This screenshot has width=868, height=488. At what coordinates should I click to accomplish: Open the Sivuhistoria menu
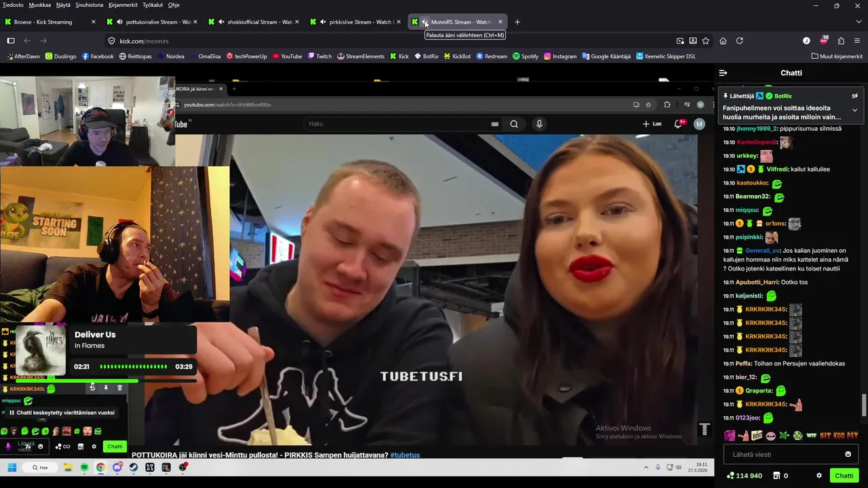(x=90, y=5)
